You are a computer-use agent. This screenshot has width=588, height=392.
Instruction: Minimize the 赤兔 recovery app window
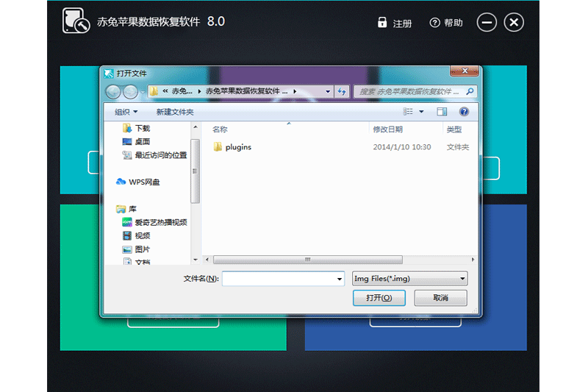tap(487, 23)
